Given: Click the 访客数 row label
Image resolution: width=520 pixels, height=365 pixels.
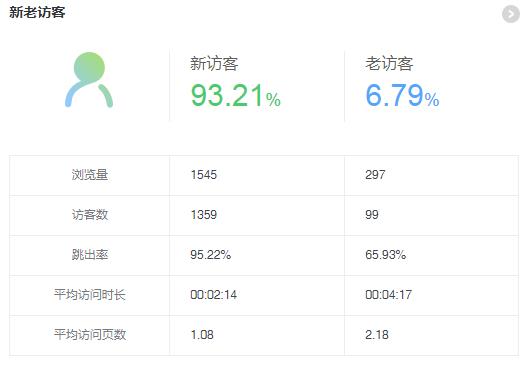Looking at the screenshot, I should (x=90, y=215).
